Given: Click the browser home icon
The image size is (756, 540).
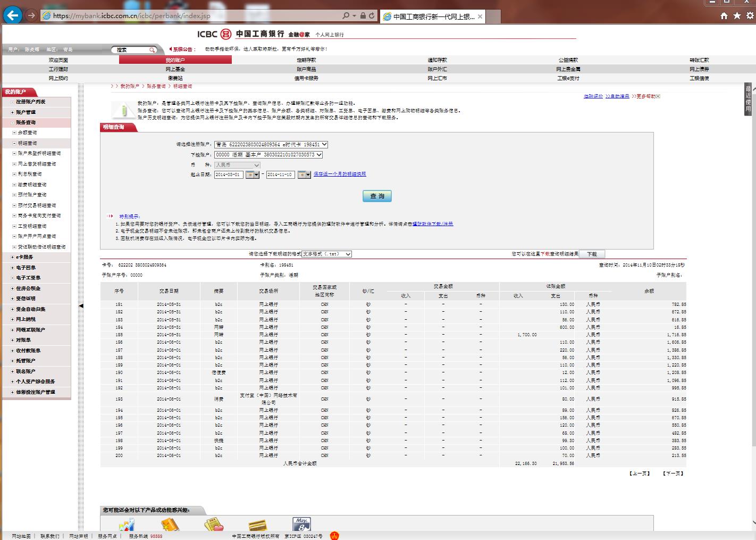Looking at the screenshot, I should tap(724, 16).
